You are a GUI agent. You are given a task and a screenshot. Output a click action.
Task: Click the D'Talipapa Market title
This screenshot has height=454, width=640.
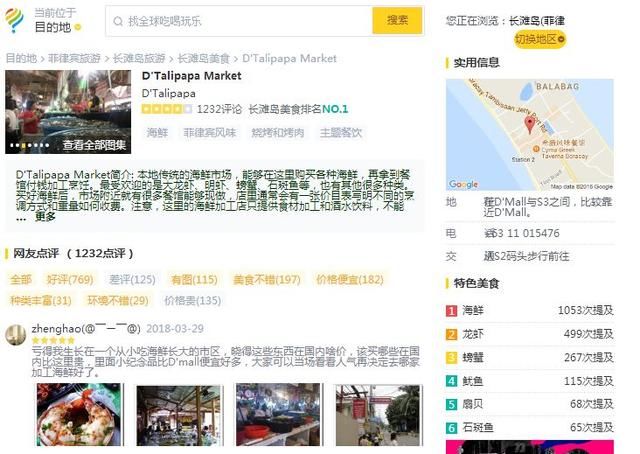pos(191,76)
